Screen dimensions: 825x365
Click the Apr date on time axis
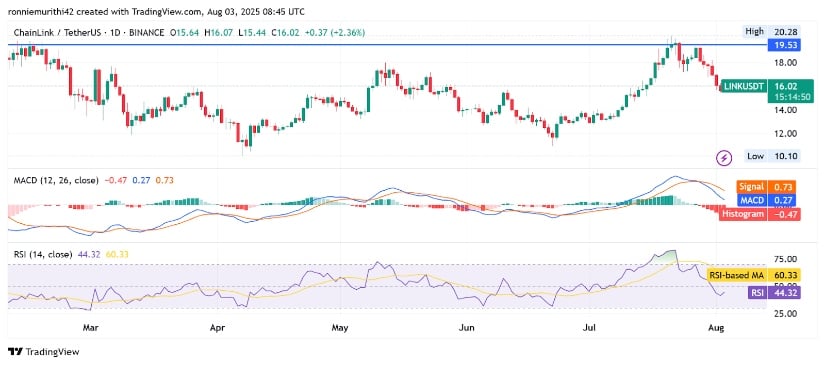coord(217,328)
